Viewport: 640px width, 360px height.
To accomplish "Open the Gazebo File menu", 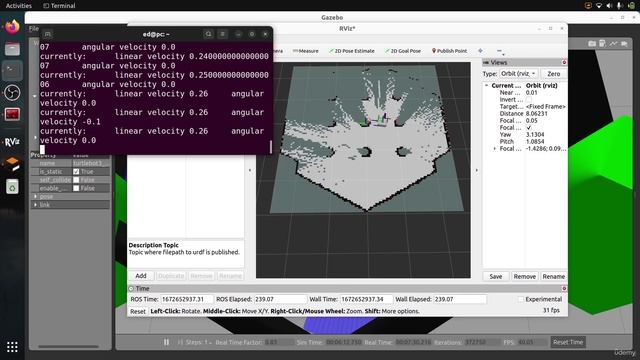I will 33,29.
